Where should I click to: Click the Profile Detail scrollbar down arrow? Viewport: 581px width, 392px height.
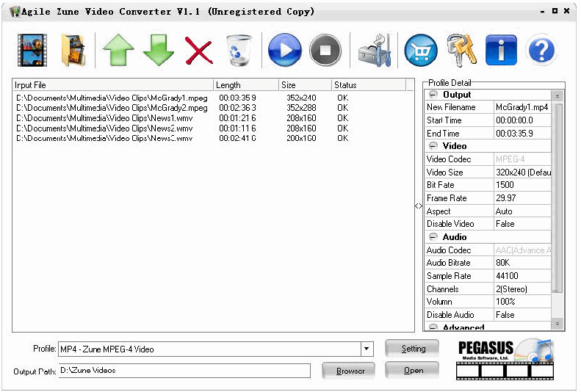(x=557, y=324)
